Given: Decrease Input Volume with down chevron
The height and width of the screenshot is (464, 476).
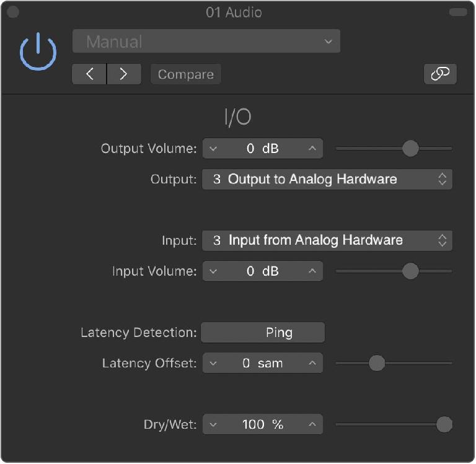Looking at the screenshot, I should (x=213, y=271).
